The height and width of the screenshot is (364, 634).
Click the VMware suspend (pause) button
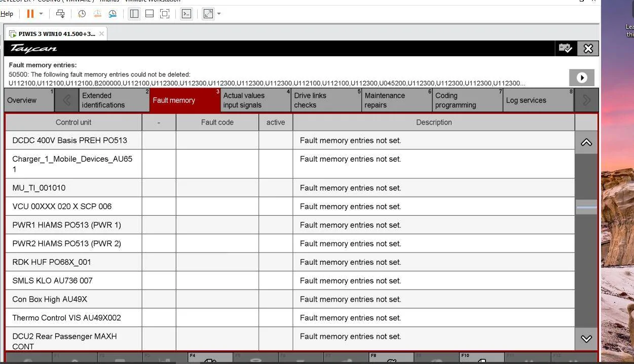coord(30,14)
